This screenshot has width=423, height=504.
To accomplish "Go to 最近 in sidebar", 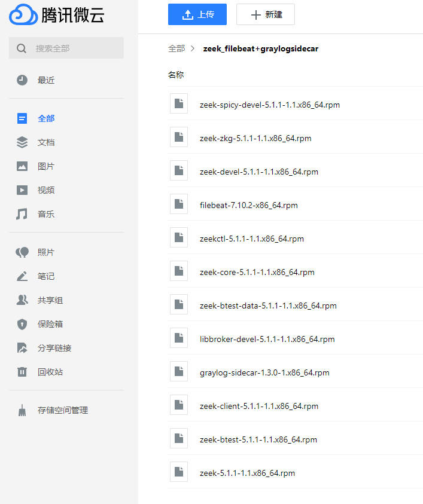I will [46, 80].
